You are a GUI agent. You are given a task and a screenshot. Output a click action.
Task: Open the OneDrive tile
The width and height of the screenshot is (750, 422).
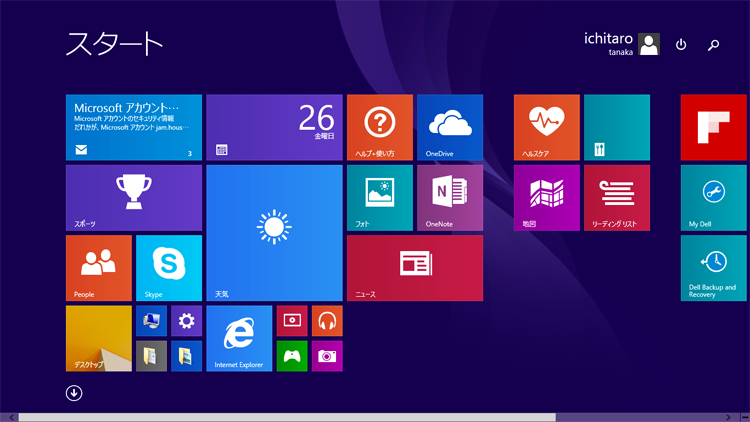click(x=449, y=127)
